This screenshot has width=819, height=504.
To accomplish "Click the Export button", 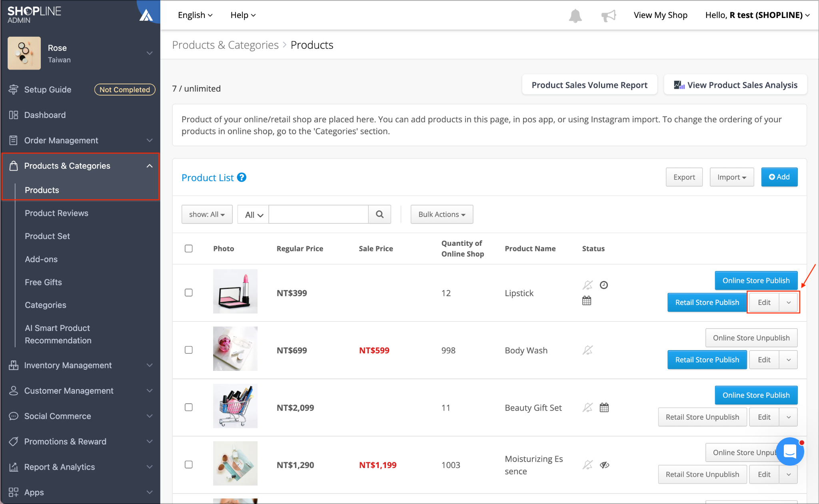I will 684,177.
